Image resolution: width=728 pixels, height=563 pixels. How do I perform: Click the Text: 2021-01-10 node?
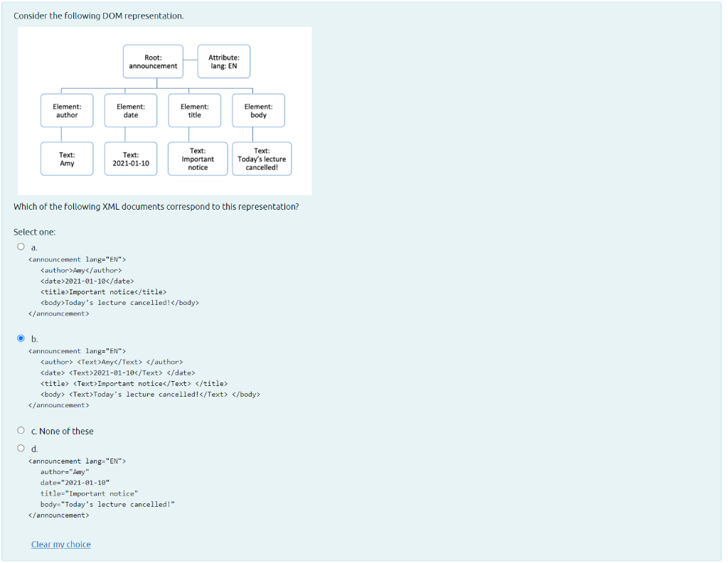[x=130, y=158]
